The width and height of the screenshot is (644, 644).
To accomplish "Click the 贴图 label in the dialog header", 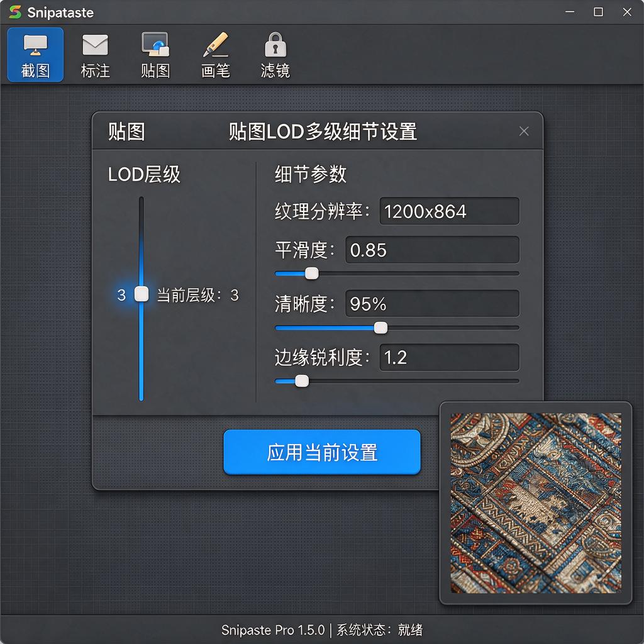I will 126,131.
